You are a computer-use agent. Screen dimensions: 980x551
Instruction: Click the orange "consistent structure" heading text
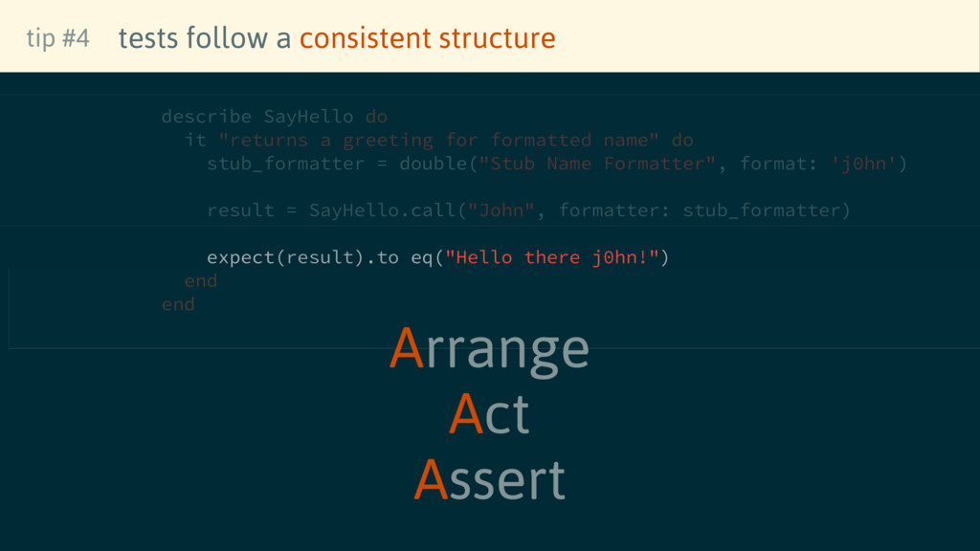(x=427, y=38)
